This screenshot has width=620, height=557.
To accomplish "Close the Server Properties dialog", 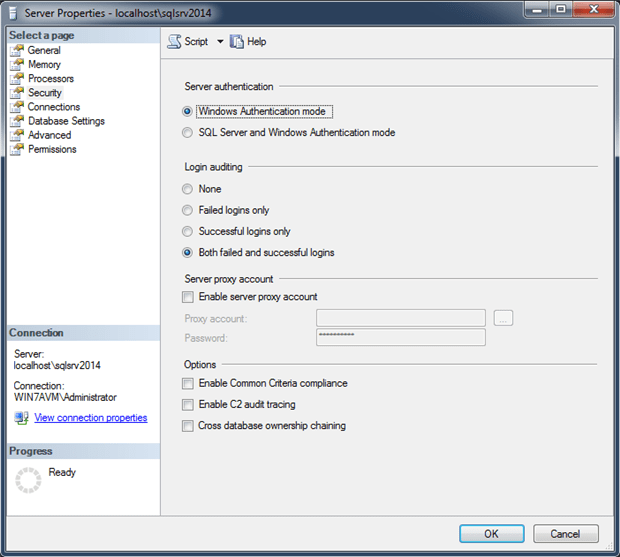I will 593,9.
